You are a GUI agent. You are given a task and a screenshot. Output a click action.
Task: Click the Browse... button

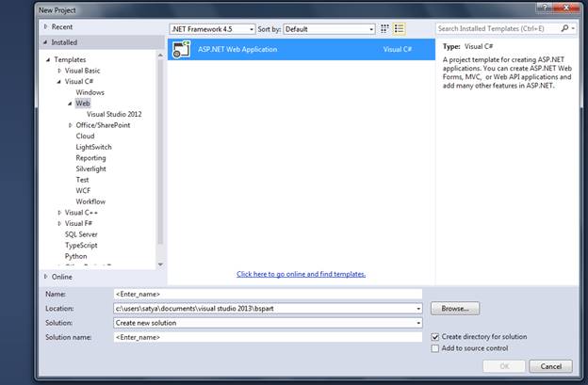tap(455, 309)
